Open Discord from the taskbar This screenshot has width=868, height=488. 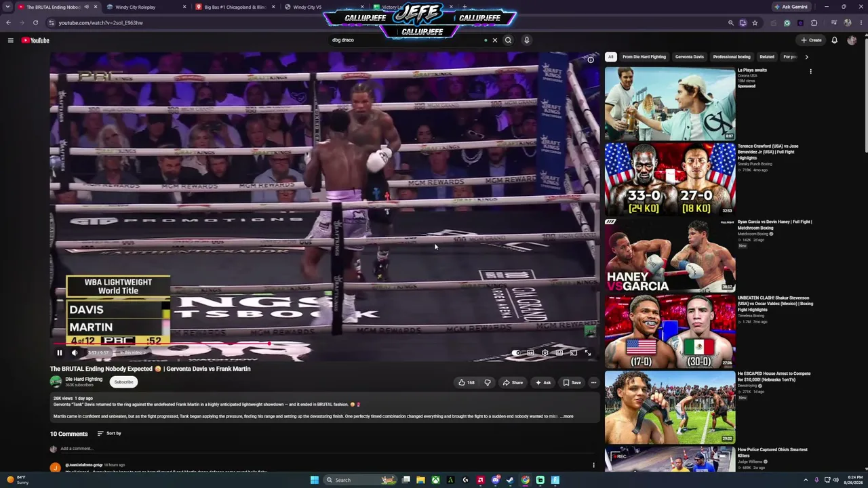coord(495,480)
